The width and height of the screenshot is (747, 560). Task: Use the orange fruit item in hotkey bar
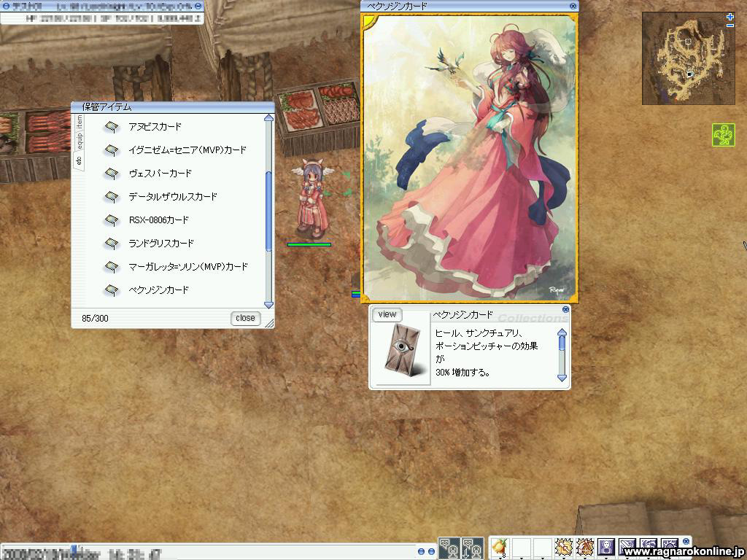point(499,547)
